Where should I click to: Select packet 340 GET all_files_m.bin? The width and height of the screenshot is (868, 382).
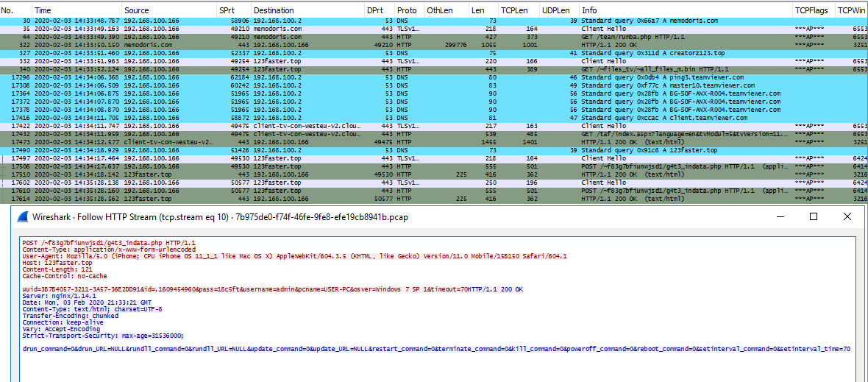(434, 68)
